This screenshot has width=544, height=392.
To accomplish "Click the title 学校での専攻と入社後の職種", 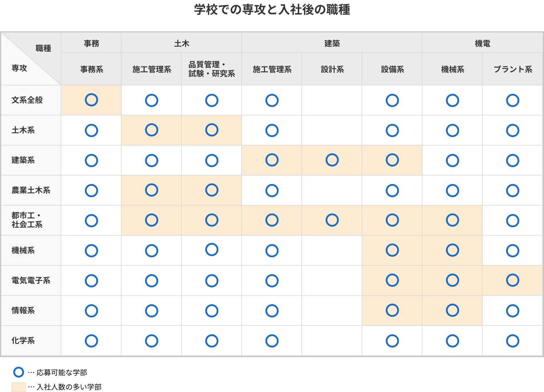I will click(x=272, y=10).
